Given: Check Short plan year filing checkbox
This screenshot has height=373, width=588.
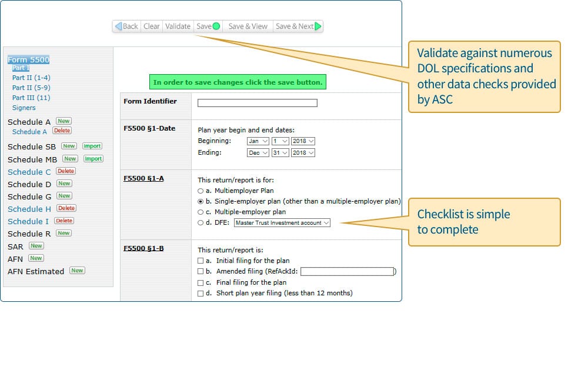Looking at the screenshot, I should 201,293.
